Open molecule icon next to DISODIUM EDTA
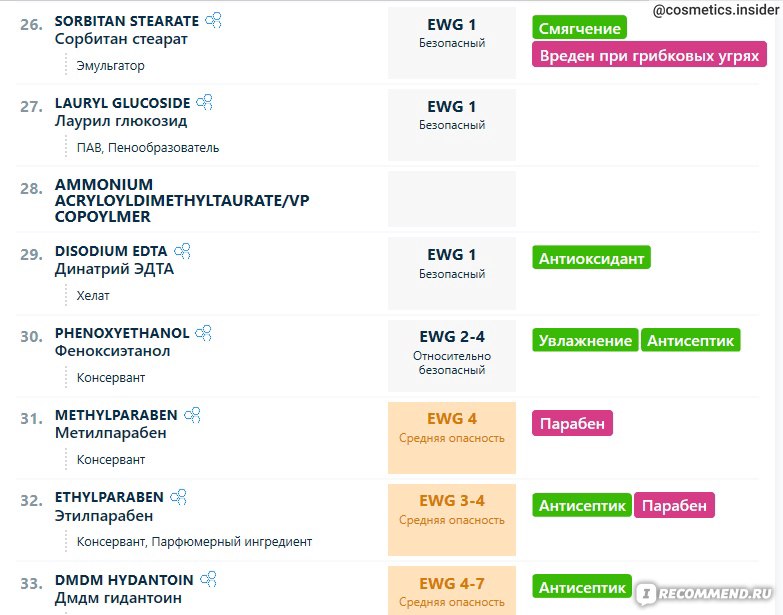Screen dimensions: 783x615 coord(182,251)
